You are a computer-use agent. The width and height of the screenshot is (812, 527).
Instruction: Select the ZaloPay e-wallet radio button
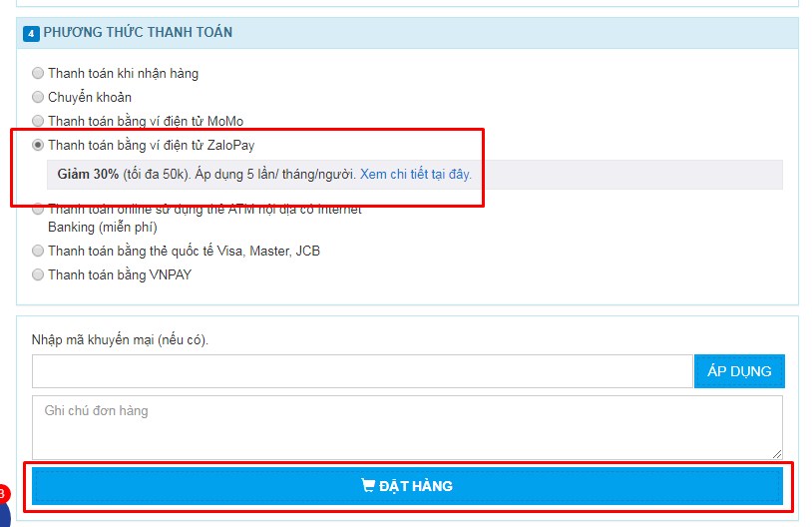38,145
